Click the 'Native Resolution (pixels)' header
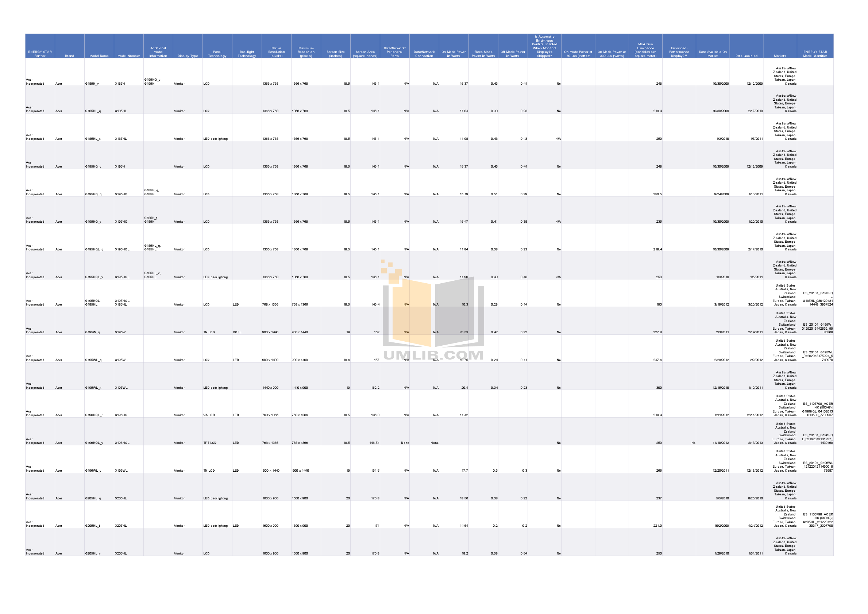 [x=276, y=52]
